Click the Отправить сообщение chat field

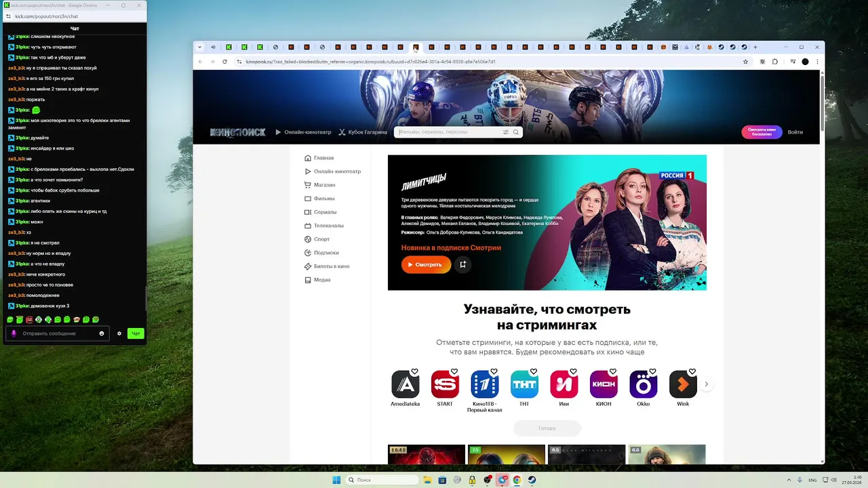tap(58, 333)
